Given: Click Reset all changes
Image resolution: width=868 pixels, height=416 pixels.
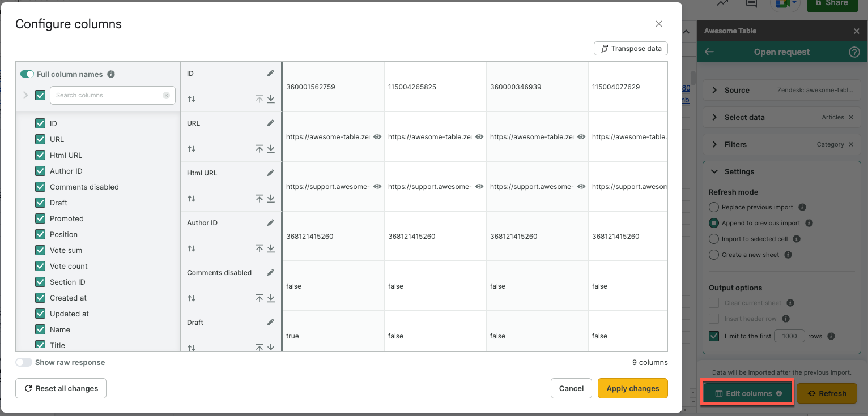Looking at the screenshot, I should click(x=61, y=388).
